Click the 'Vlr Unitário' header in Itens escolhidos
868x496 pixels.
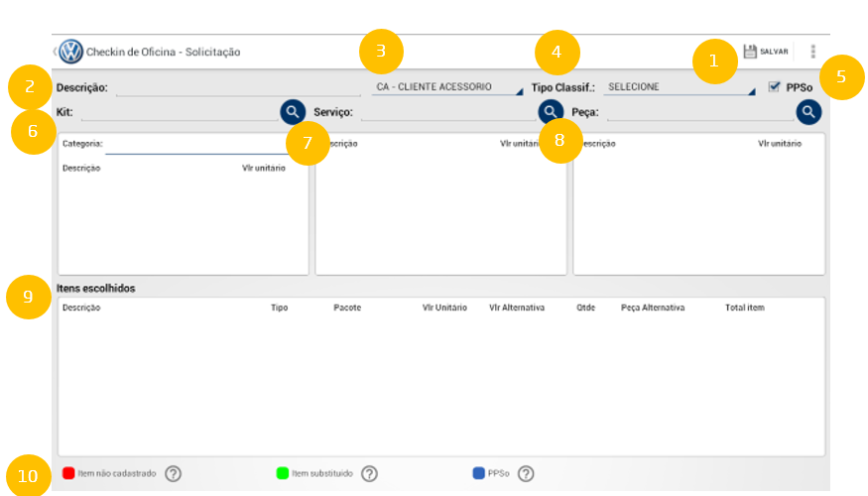pos(444,308)
